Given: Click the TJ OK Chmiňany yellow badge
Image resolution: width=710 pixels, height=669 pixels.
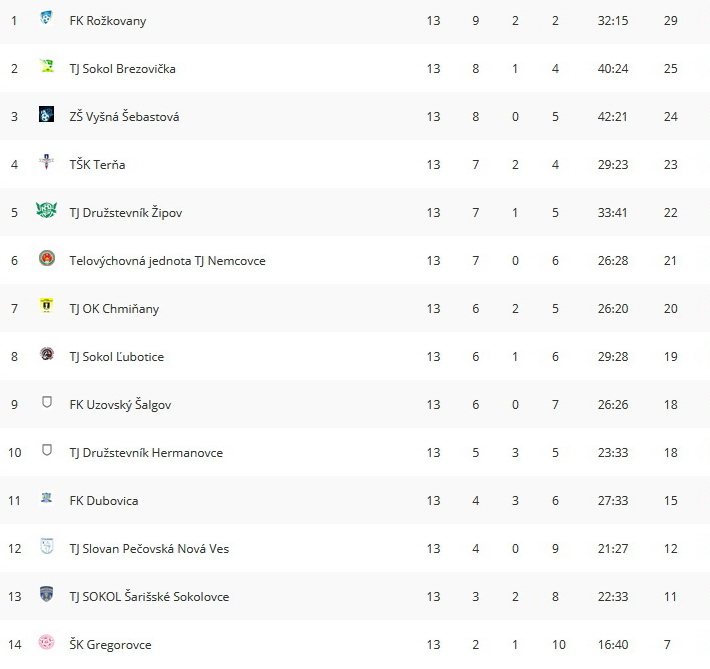Looking at the screenshot, I should tap(46, 306).
